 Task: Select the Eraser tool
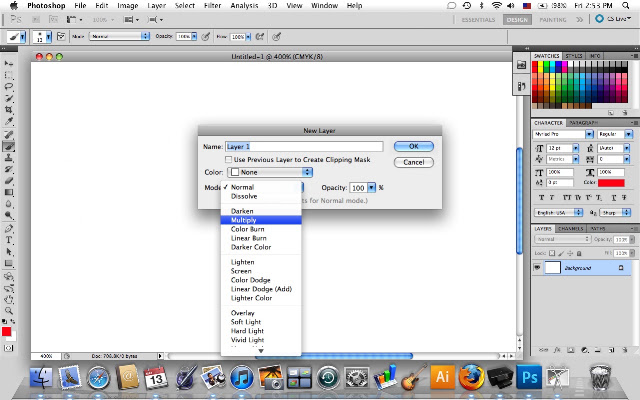9,181
